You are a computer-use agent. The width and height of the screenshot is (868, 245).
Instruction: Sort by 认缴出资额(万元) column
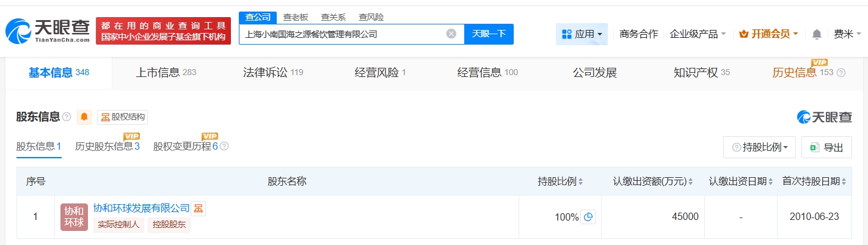coord(690,181)
